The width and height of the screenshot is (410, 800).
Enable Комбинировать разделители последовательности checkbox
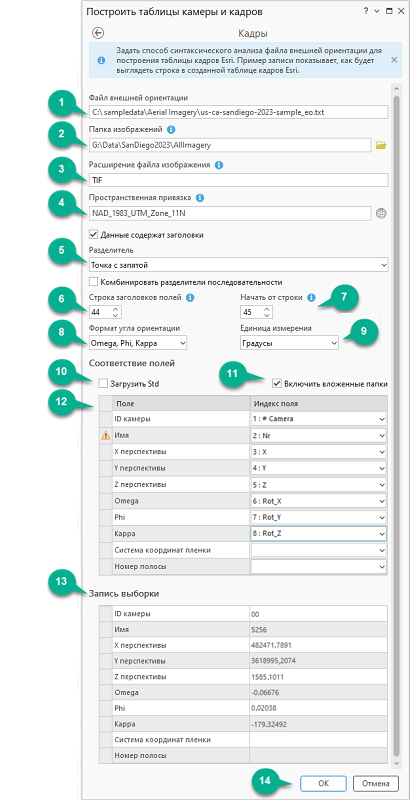click(93, 282)
